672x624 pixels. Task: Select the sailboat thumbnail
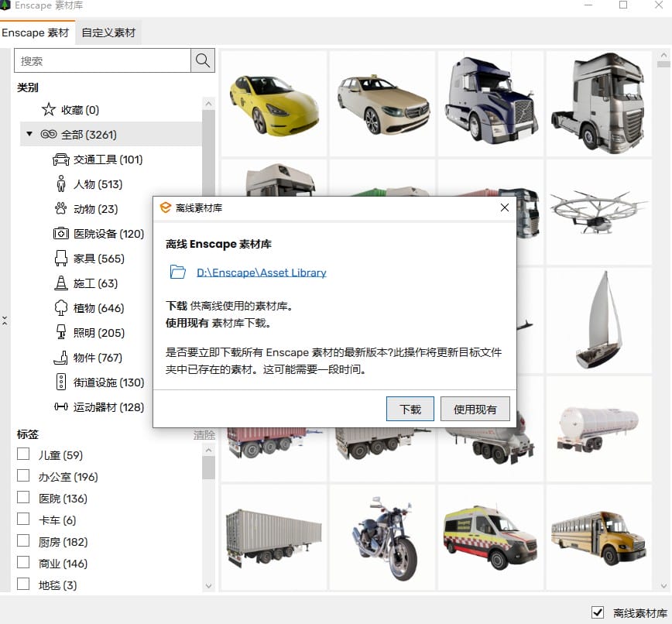pos(598,321)
